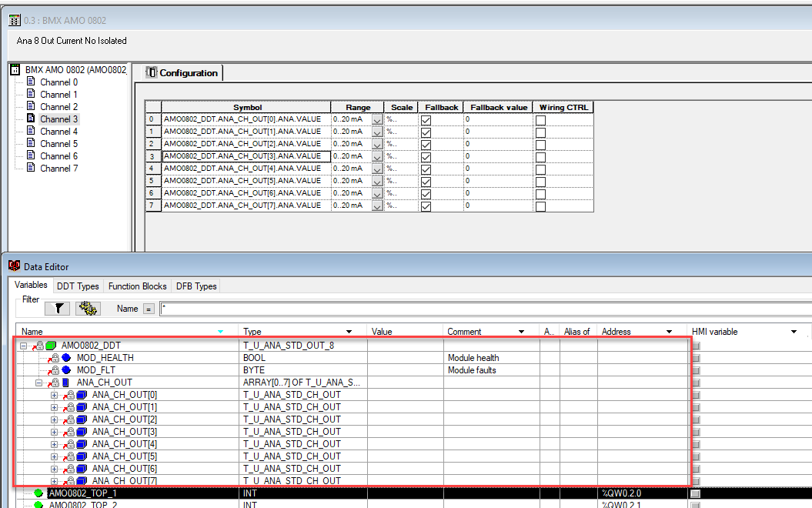Image resolution: width=812 pixels, height=508 pixels.
Task: Click the Symbol column header
Action: (x=247, y=107)
